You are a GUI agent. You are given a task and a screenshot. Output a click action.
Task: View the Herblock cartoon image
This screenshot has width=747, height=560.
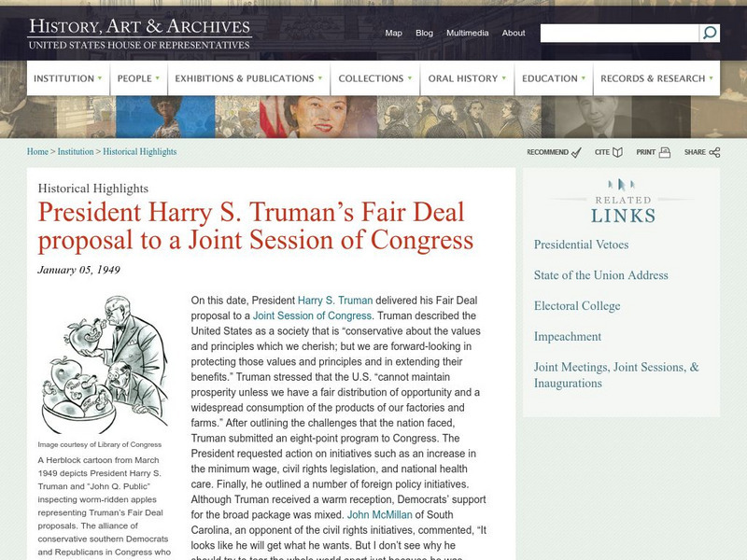tap(104, 365)
